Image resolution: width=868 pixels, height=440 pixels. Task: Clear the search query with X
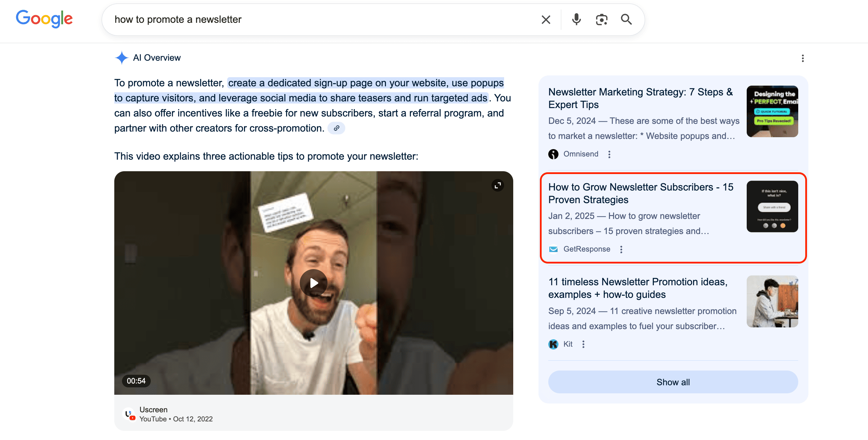545,20
